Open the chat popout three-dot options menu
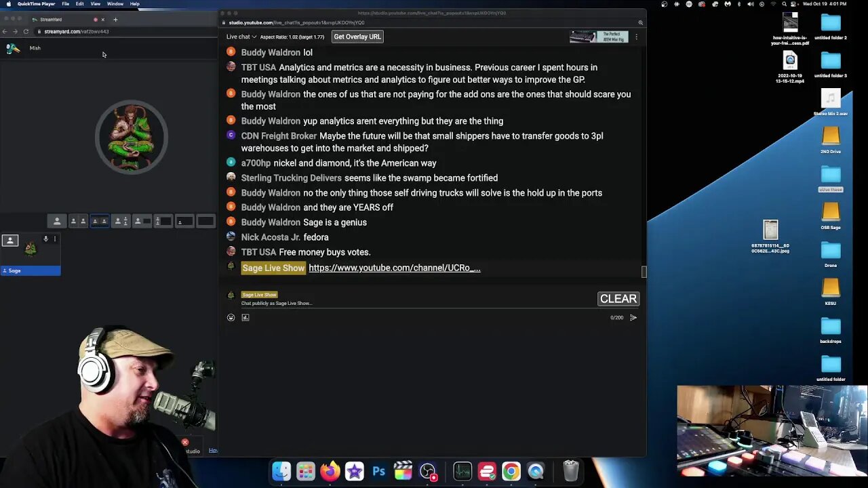The image size is (868, 488). point(636,37)
